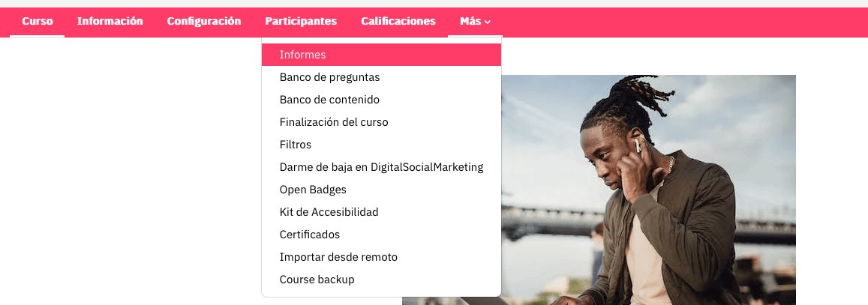The image size is (868, 305).
Task: Launch Kit de Accesibilidad
Action: (x=381, y=212)
